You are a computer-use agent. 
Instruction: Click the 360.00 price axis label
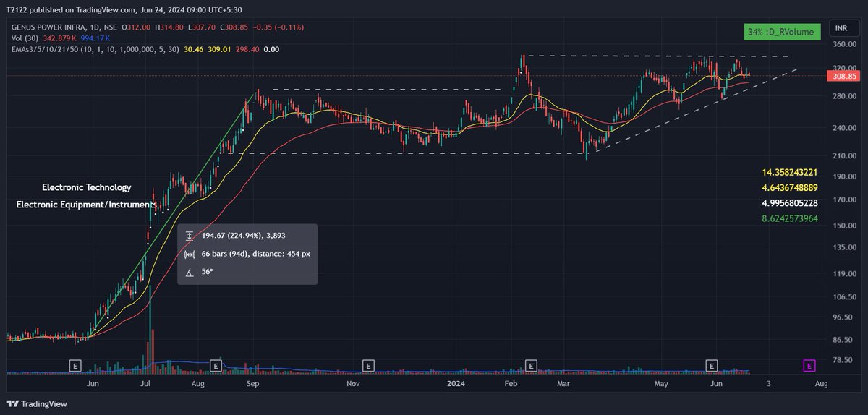(x=843, y=44)
